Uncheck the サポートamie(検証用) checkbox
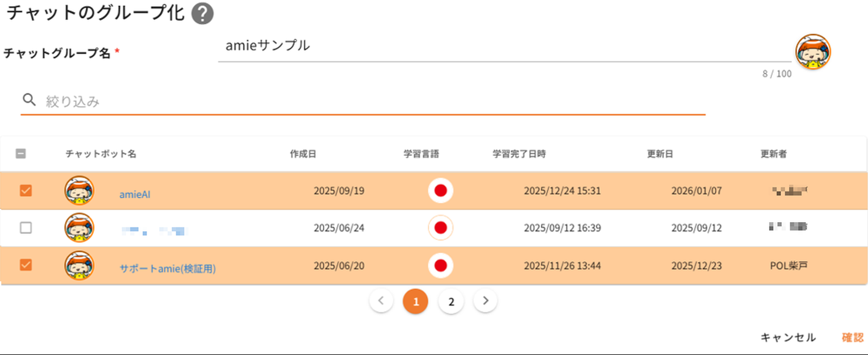The width and height of the screenshot is (868, 355). tap(26, 265)
